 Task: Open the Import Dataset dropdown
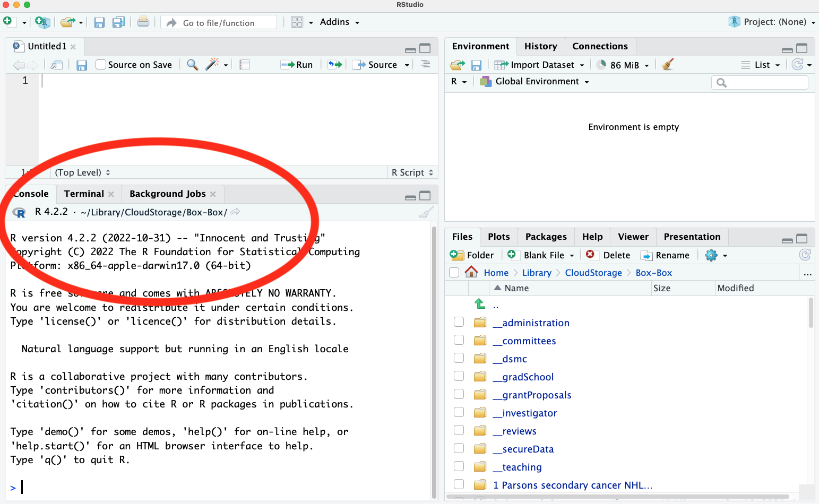539,65
